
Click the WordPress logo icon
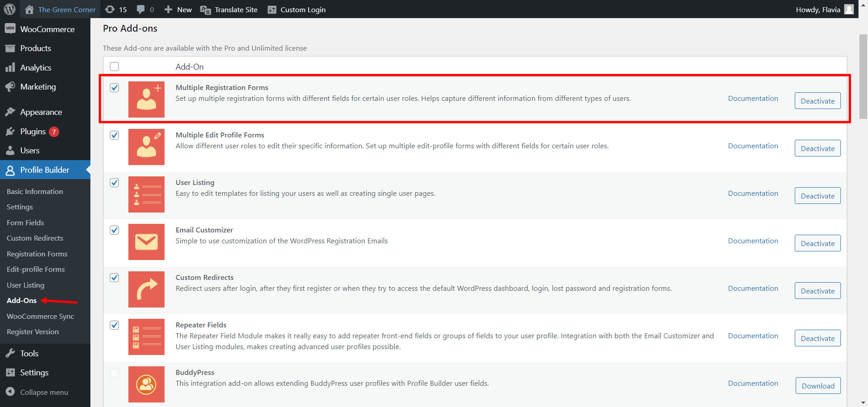(x=9, y=9)
